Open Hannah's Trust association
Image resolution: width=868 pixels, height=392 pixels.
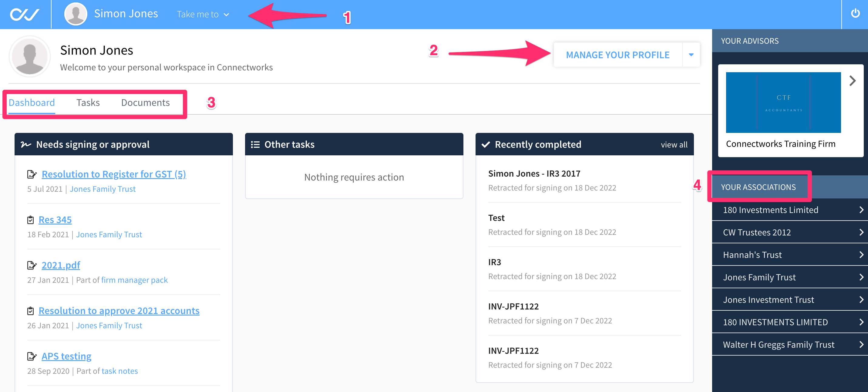[x=789, y=255]
